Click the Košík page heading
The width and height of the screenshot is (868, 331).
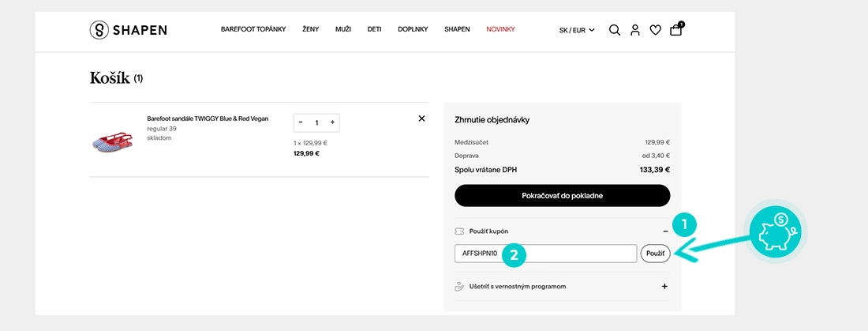(110, 78)
